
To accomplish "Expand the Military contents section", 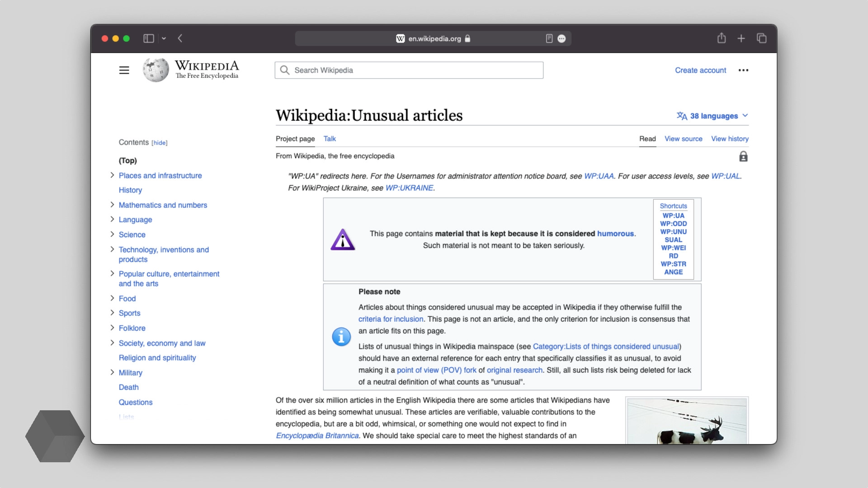I will pos(112,372).
